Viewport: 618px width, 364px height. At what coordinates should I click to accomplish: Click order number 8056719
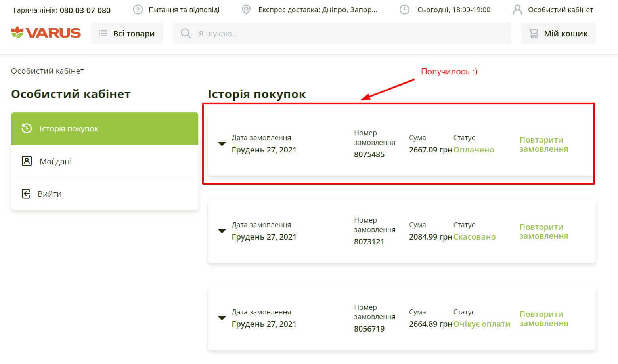369,329
